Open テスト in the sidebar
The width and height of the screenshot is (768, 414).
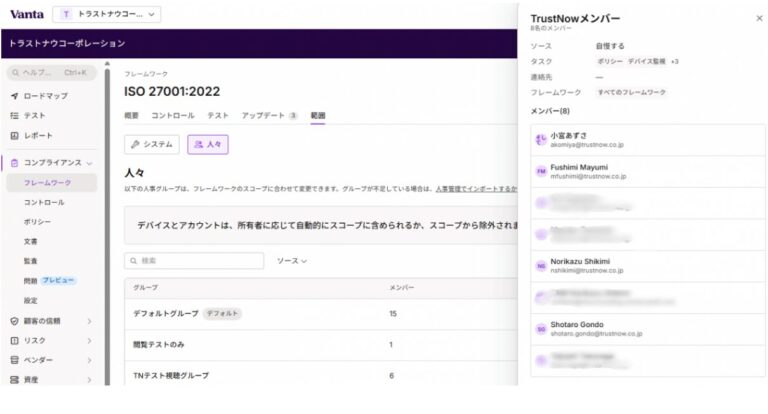tap(34, 116)
